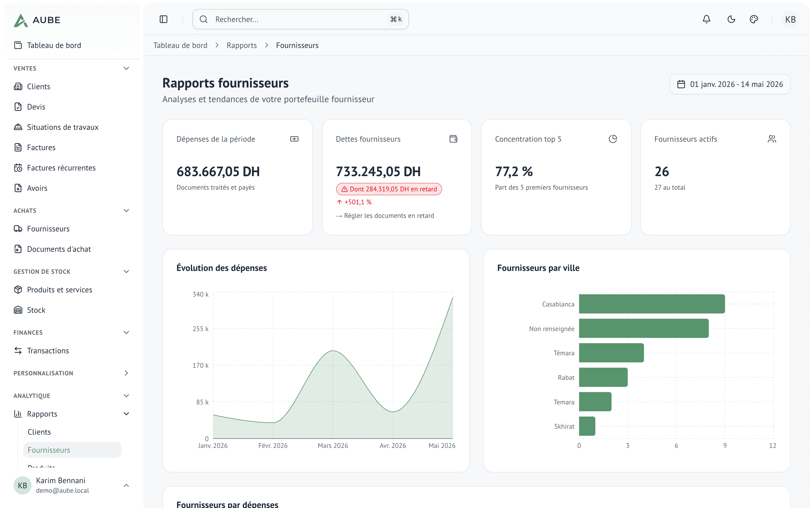Go to Tableau de bord breadcrumb
The height and width of the screenshot is (508, 812).
tap(180, 45)
